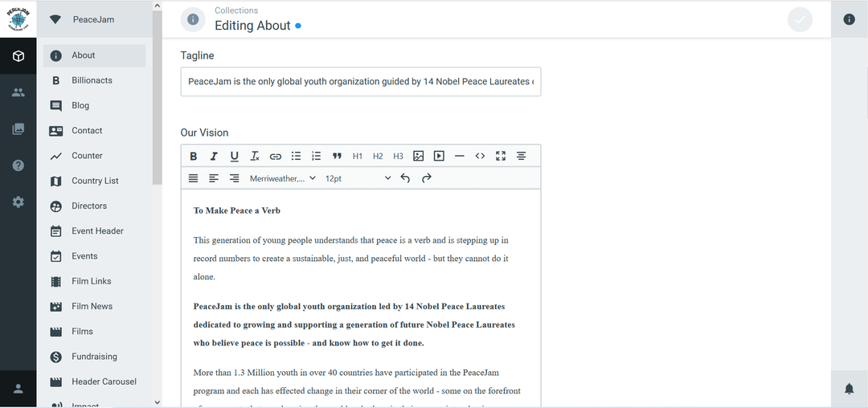Toggle italic text formatting
868x408 pixels.
click(x=214, y=156)
